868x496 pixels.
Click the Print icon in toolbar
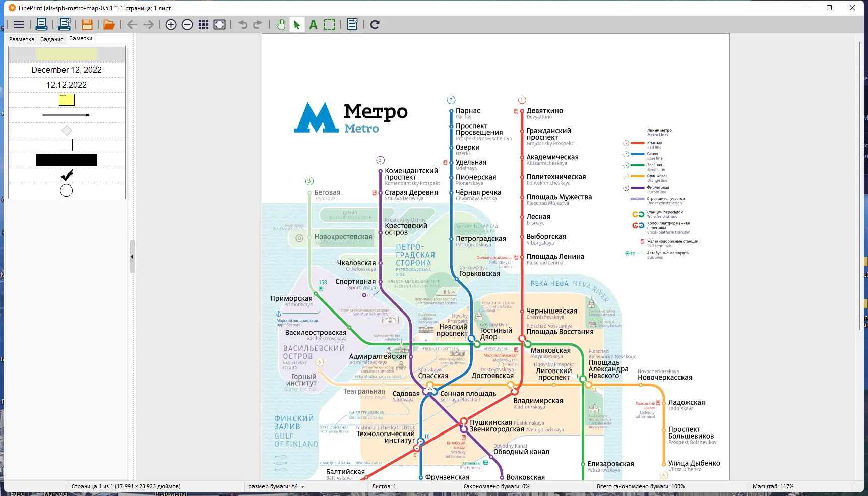pyautogui.click(x=42, y=24)
